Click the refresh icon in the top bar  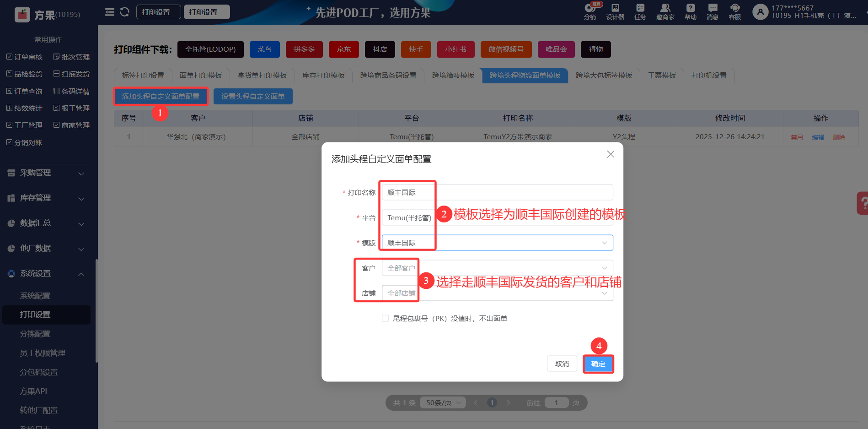tap(124, 12)
